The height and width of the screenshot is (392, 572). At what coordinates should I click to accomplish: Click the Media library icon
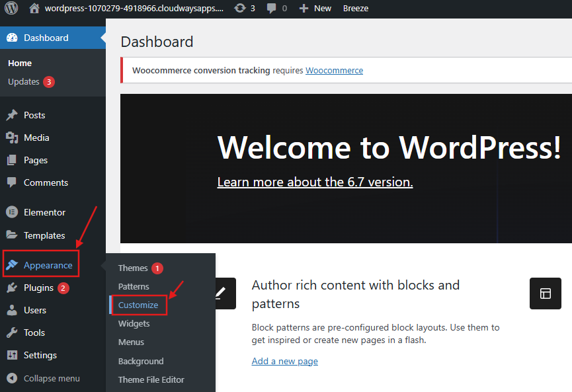(12, 137)
